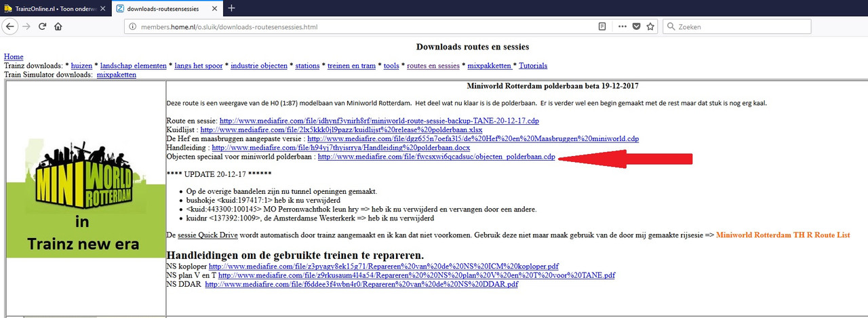
Task: Open NS plan V en T PDF link
Action: click(416, 275)
